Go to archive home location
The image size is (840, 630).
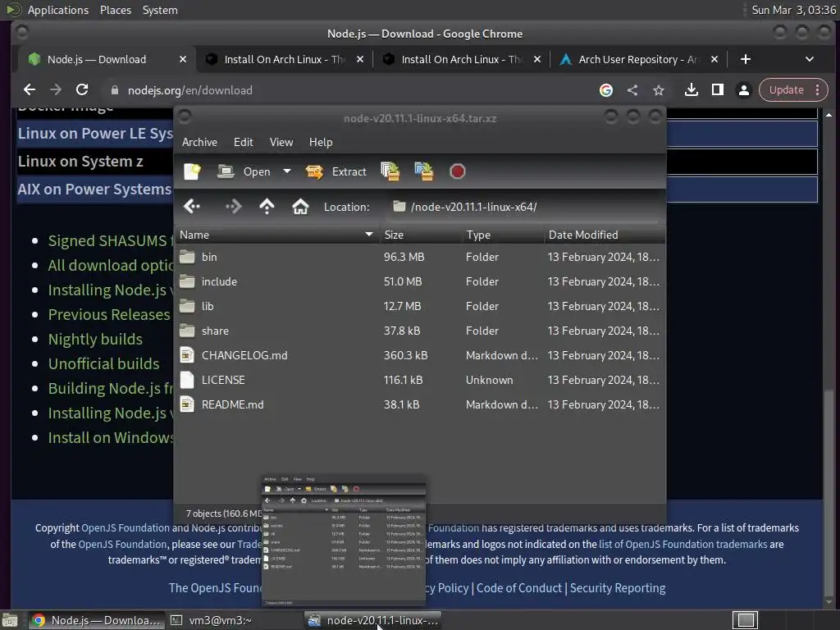(300, 206)
